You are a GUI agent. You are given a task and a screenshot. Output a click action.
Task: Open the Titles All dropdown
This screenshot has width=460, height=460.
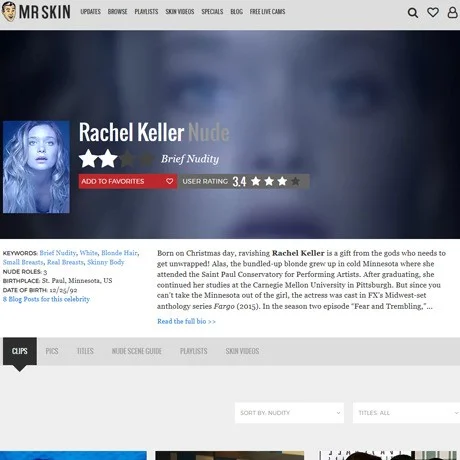[406, 413]
